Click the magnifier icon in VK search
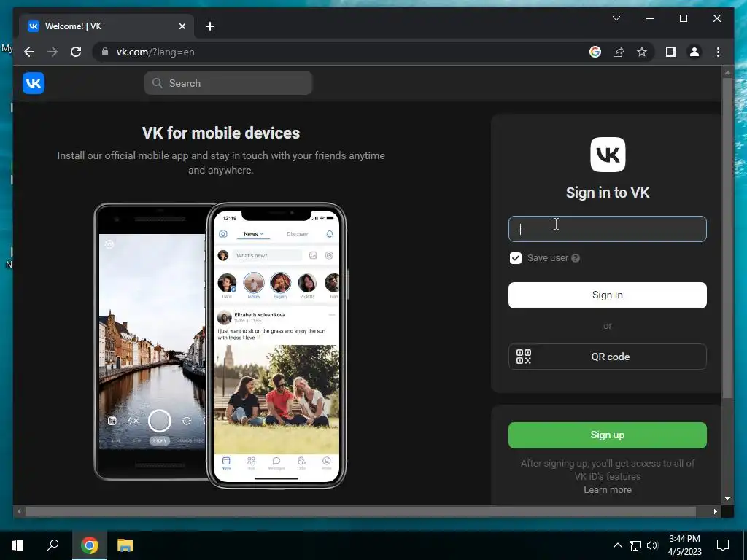The width and height of the screenshot is (747, 560). click(x=158, y=83)
